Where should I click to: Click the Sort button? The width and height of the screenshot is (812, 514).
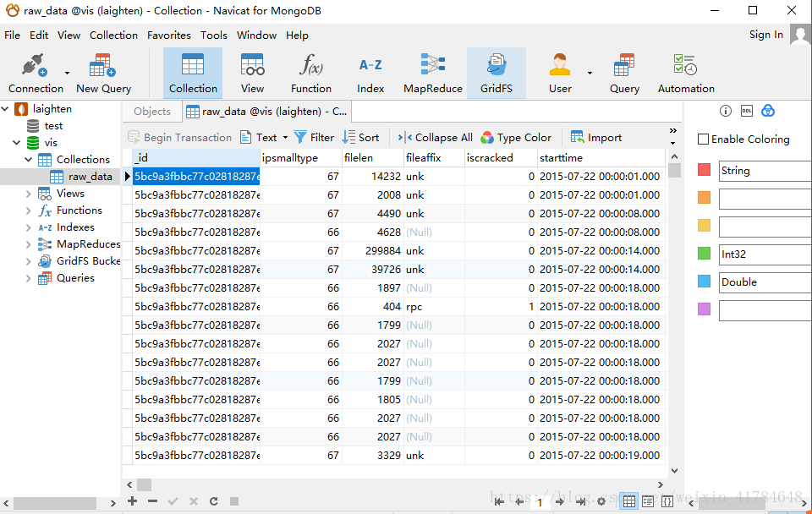click(x=361, y=137)
